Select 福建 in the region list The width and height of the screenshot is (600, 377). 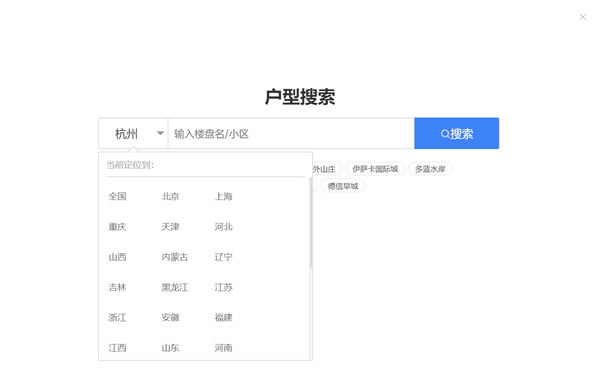223,317
